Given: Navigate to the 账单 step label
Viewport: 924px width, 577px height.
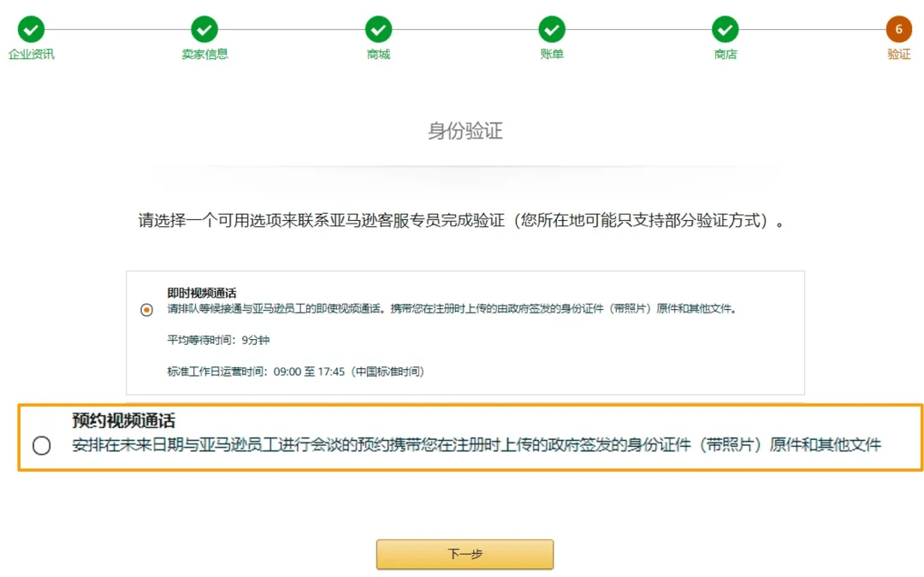Looking at the screenshot, I should 552,55.
